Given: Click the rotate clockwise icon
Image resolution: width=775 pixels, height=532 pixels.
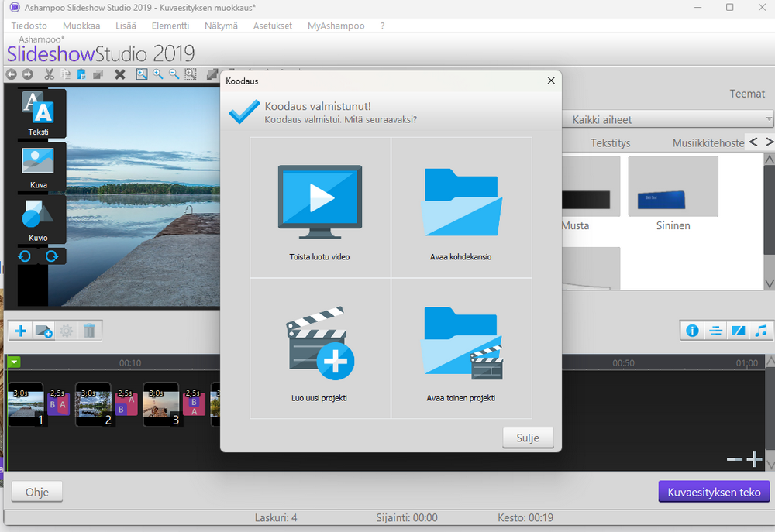Looking at the screenshot, I should [x=52, y=256].
